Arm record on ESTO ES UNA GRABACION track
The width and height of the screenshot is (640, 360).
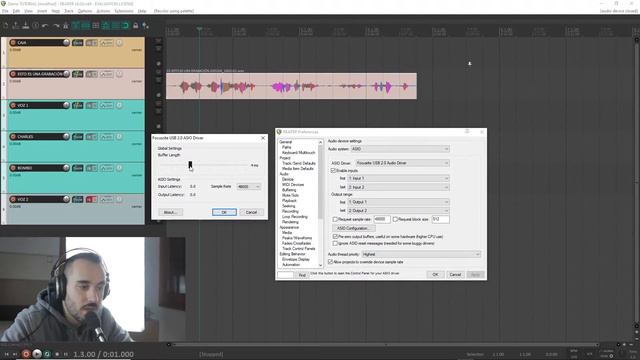tap(13, 74)
